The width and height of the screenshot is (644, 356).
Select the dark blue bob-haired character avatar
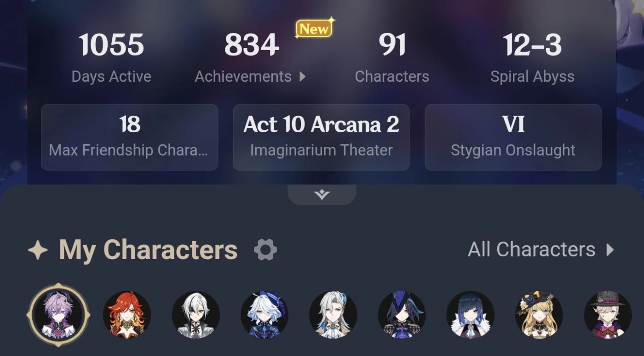coord(471,315)
